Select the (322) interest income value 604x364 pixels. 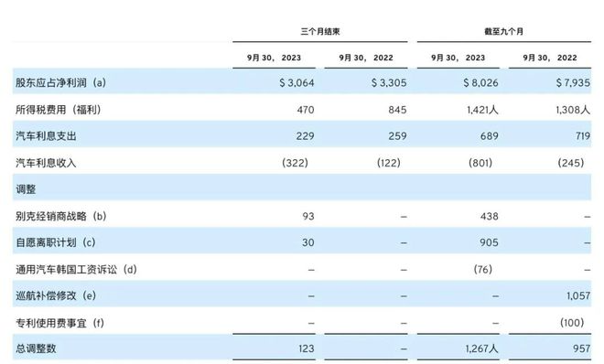point(295,163)
